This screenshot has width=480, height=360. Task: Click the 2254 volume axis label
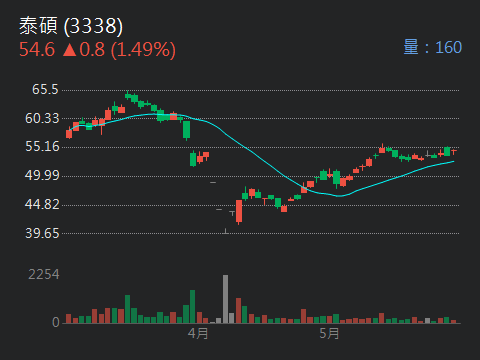coord(44,275)
